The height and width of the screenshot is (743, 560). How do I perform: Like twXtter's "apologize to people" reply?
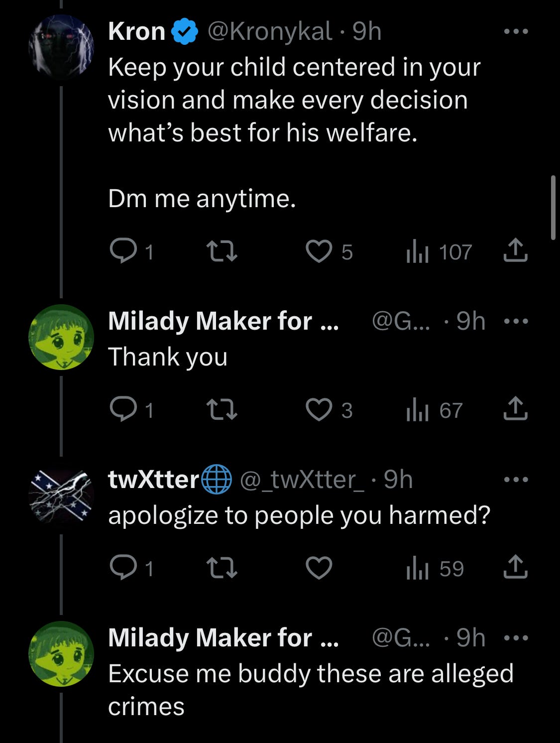[x=319, y=568]
